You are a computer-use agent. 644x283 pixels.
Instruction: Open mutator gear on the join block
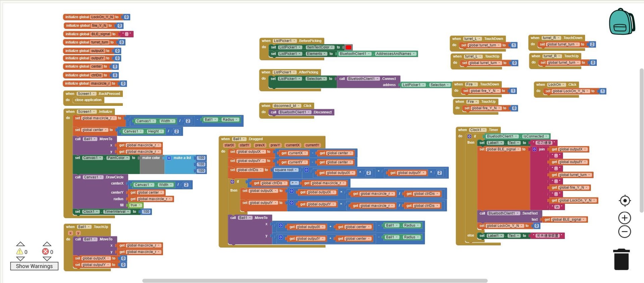534,149
